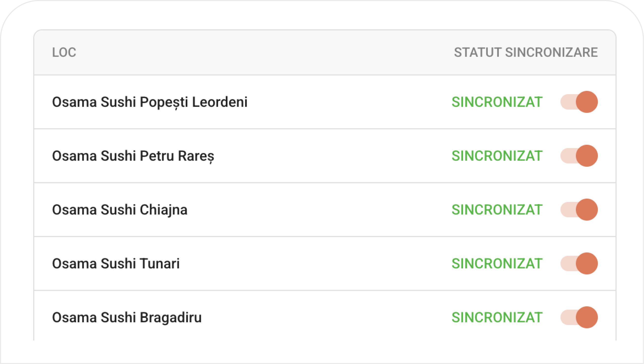The width and height of the screenshot is (644, 364).
Task: Click the Osama Sushi Petru Rareș location
Action: pos(133,156)
